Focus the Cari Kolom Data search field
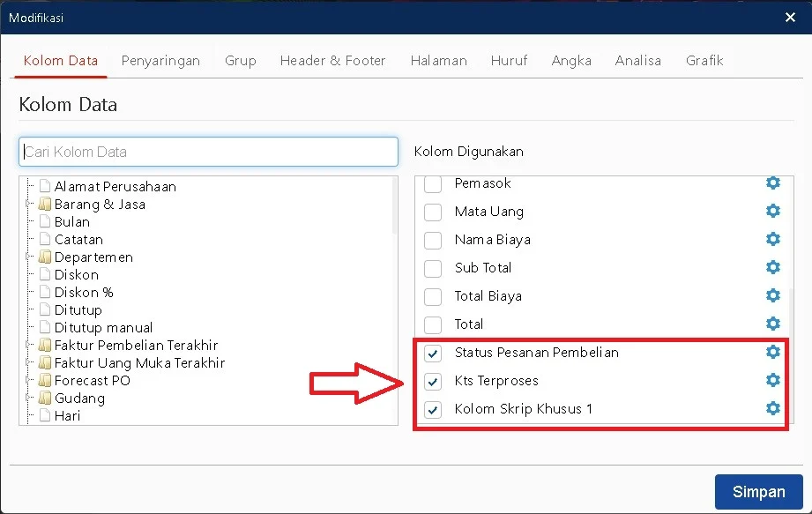The height and width of the screenshot is (514, 812). click(208, 152)
